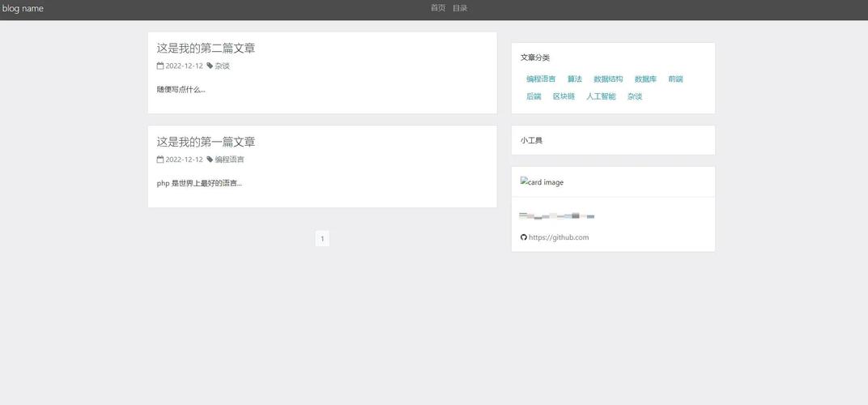Select the 数据结构 category link
Viewport: 868px width, 405px height.
(608, 79)
